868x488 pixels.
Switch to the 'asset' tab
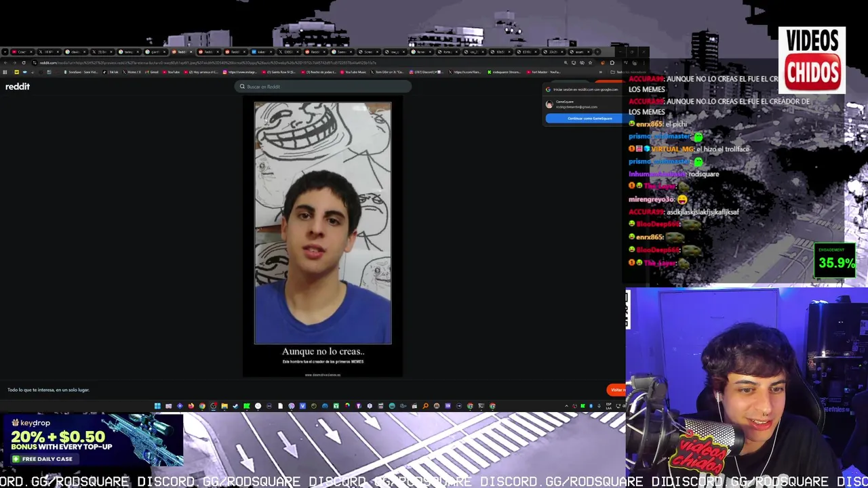(x=580, y=52)
